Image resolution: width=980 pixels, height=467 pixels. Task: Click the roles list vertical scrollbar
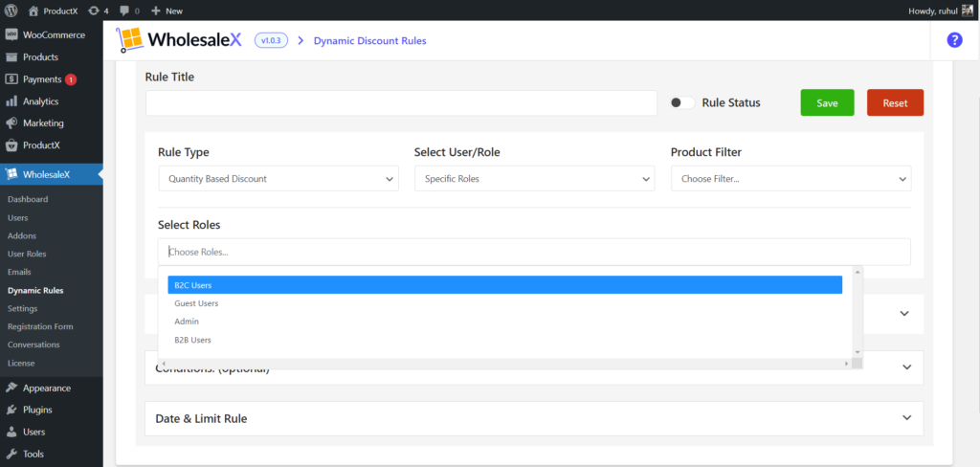[857, 312]
